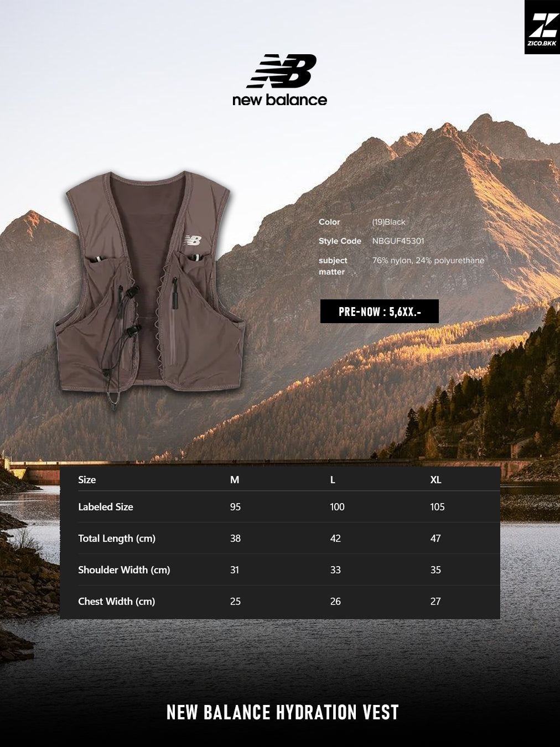Click '76% nylon, 24% polyurethane' text
The height and width of the screenshot is (747, 560).
point(428,261)
